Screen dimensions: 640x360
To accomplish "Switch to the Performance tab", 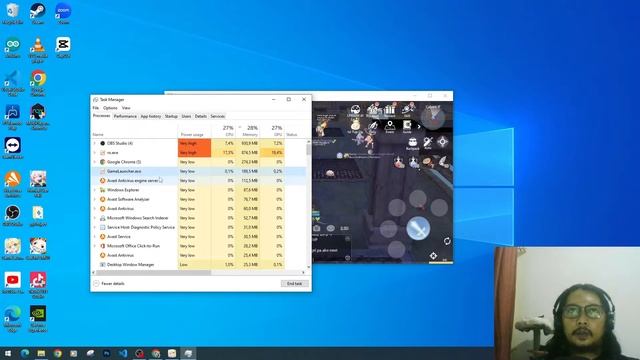I will point(125,116).
